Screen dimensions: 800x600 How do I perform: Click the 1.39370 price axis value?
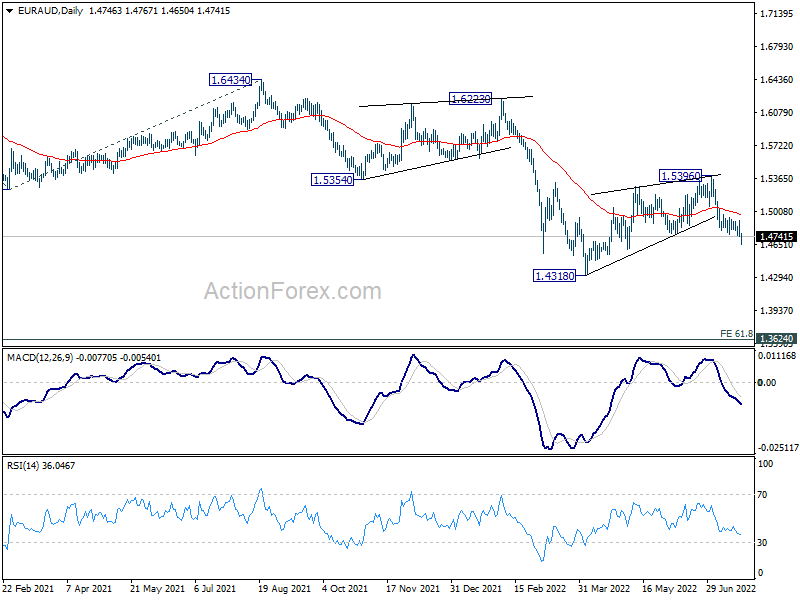(776, 311)
